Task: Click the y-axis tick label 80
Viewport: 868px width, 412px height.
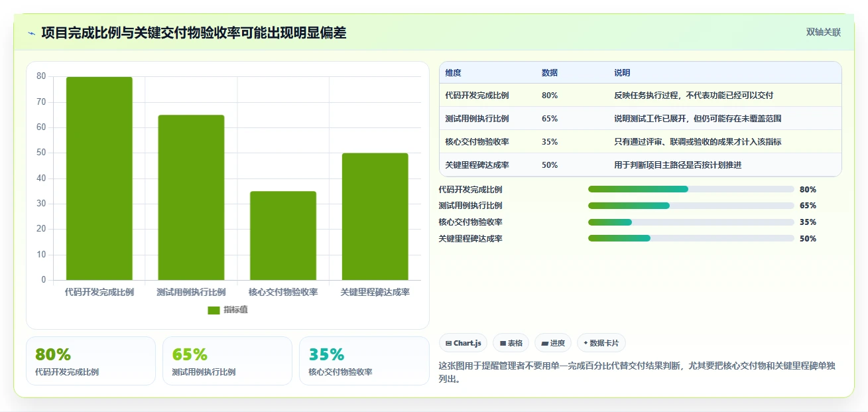Action: click(x=41, y=76)
